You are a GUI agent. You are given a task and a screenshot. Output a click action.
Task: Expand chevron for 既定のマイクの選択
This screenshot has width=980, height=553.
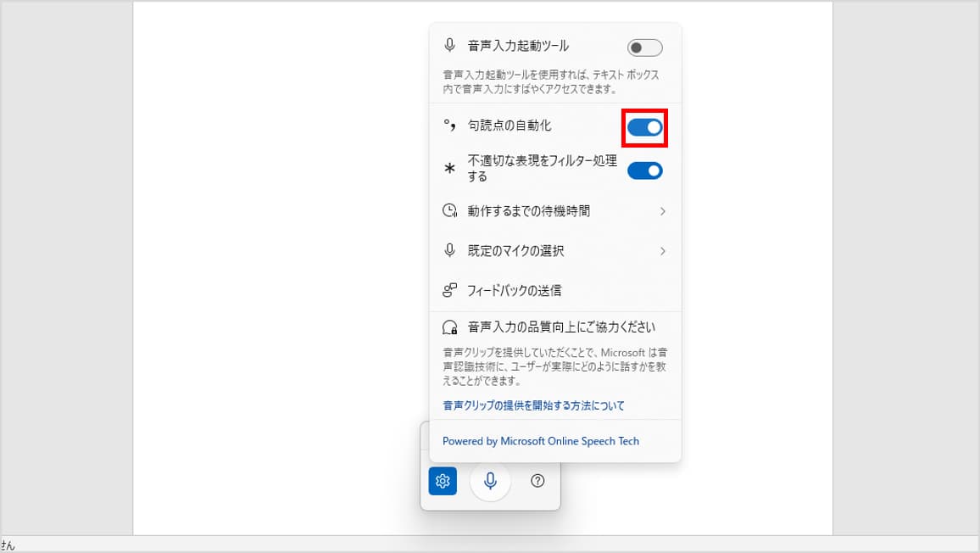(662, 251)
